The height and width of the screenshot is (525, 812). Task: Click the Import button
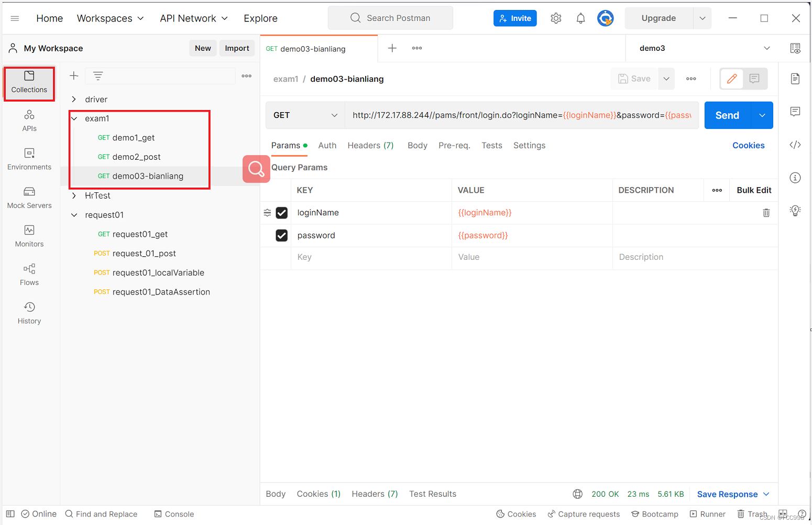tap(237, 48)
